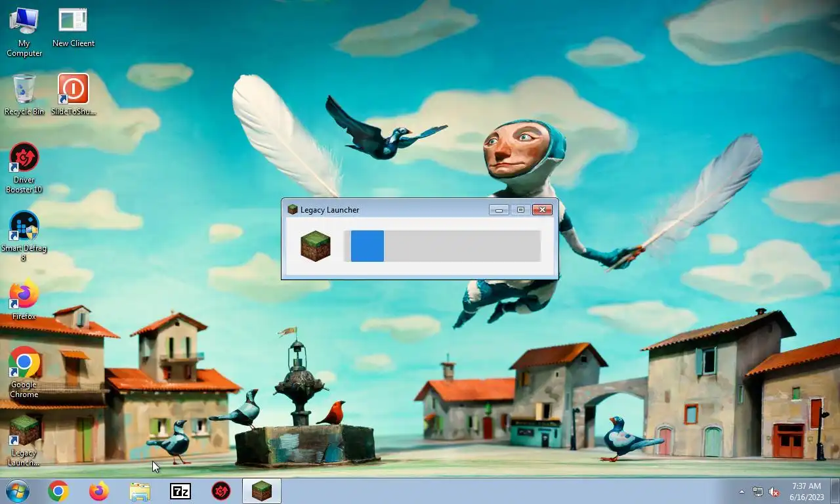
Task: Select the Smart Defrag 8 desktop shortcut
Action: 24,236
